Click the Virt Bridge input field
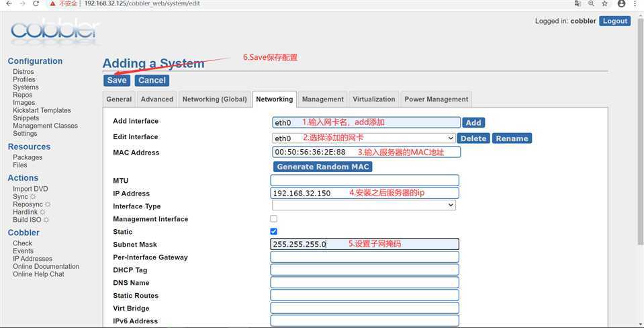Viewport: 644px width, 328px height. coord(365,308)
